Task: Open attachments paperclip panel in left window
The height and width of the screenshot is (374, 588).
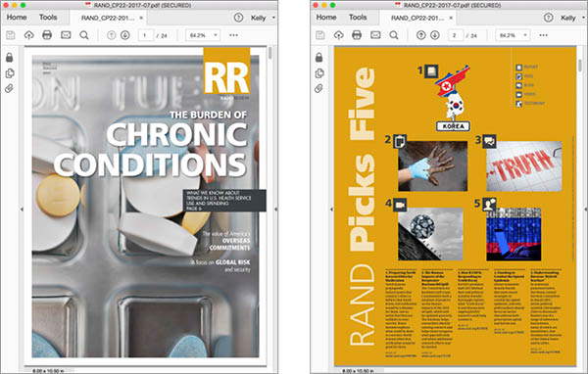Action: click(10, 88)
